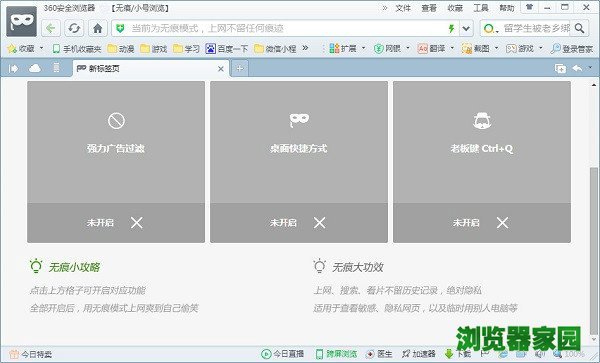The width and height of the screenshot is (600, 363).
Task: Click 今日特卖 in the status bar
Action: click(31, 354)
